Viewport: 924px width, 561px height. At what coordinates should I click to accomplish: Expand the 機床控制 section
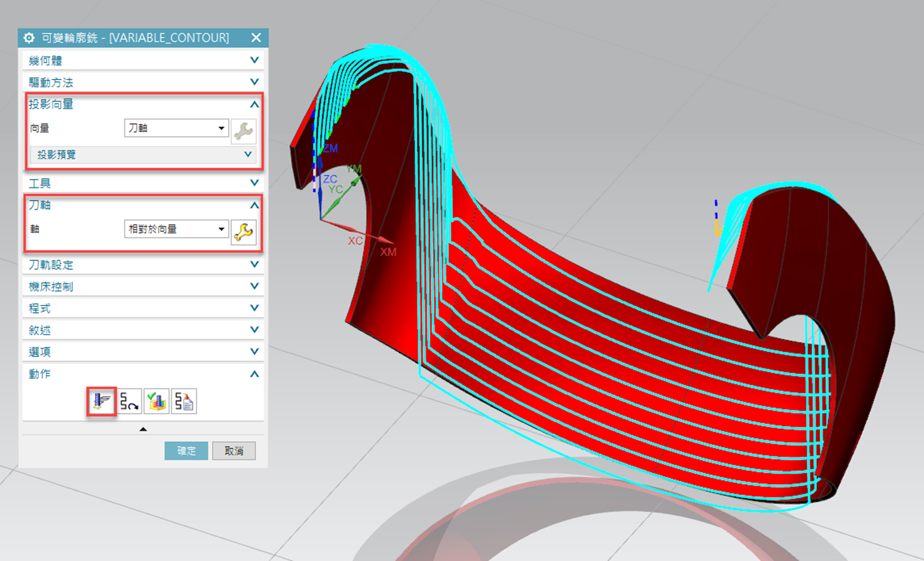click(x=143, y=286)
